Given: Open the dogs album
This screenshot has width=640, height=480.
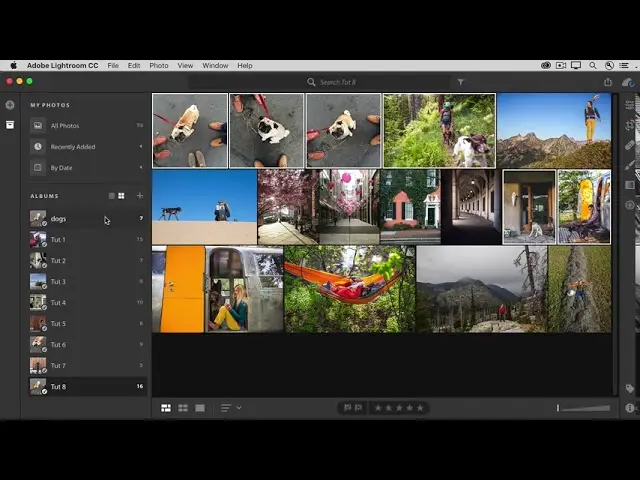Looking at the screenshot, I should pyautogui.click(x=87, y=218).
